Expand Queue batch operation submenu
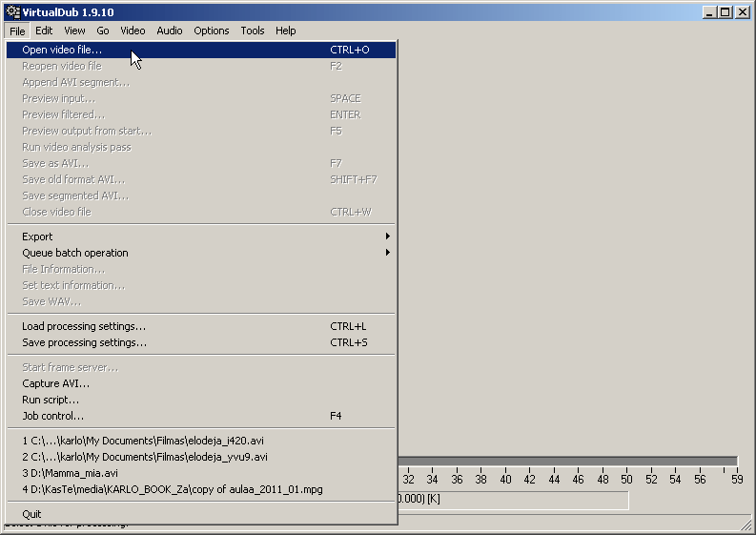 click(x=201, y=253)
